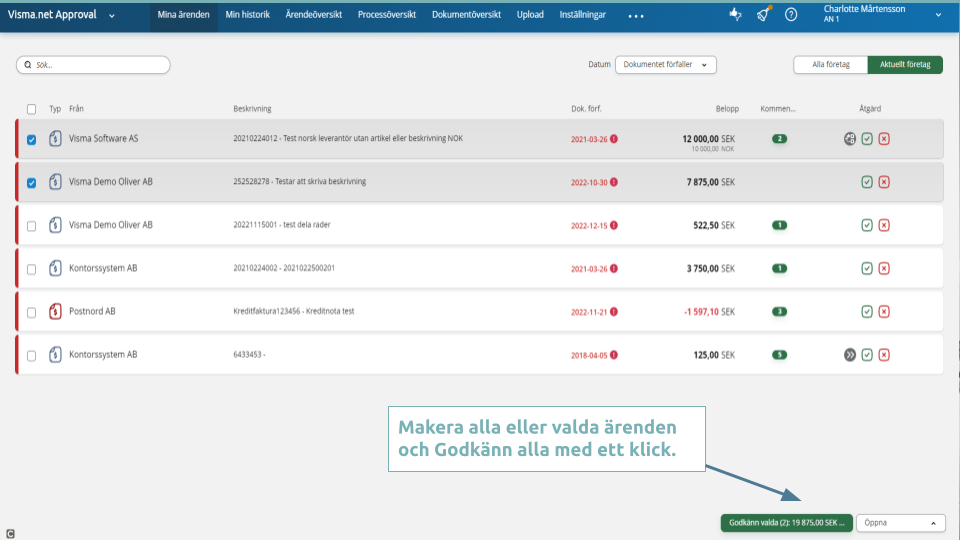Go to the Upload tab
This screenshot has width=960, height=540.
(x=530, y=15)
